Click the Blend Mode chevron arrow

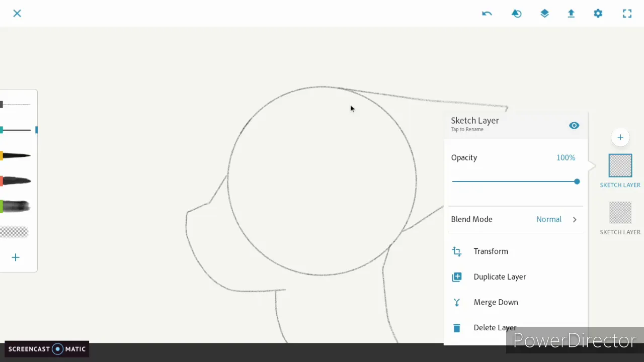tap(575, 220)
